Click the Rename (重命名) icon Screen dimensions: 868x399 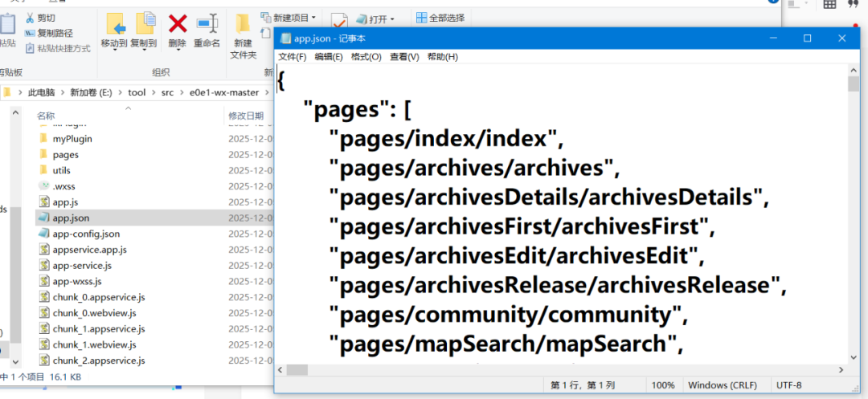[207, 24]
